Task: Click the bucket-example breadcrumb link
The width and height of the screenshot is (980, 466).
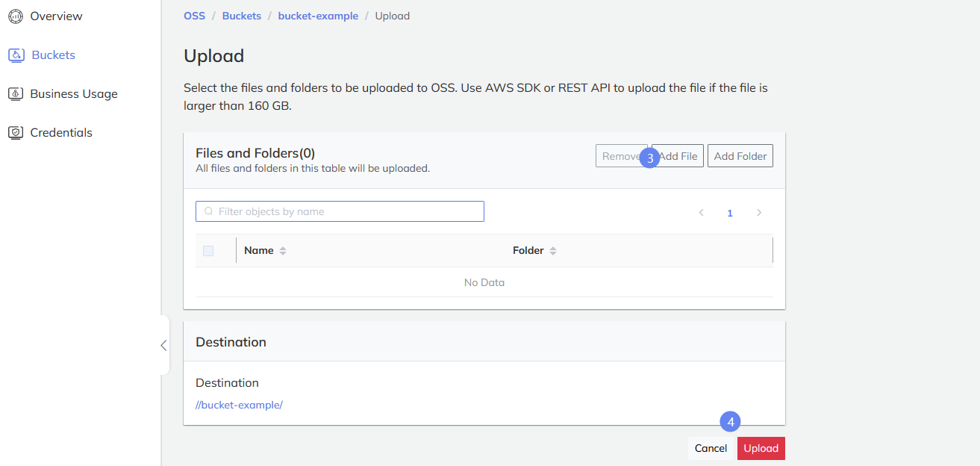Action: point(318,16)
